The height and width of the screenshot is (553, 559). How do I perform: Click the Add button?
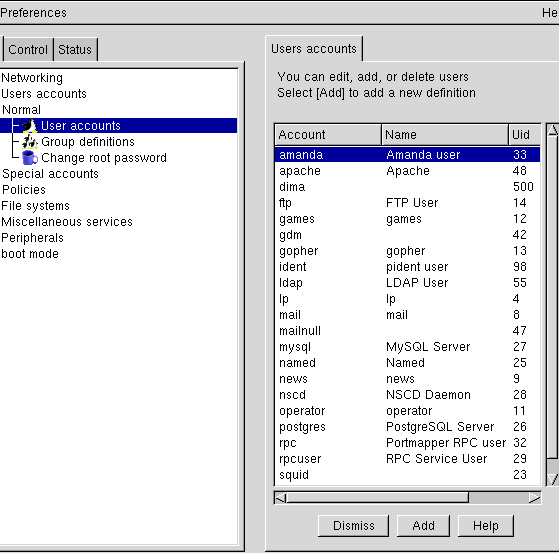click(423, 526)
